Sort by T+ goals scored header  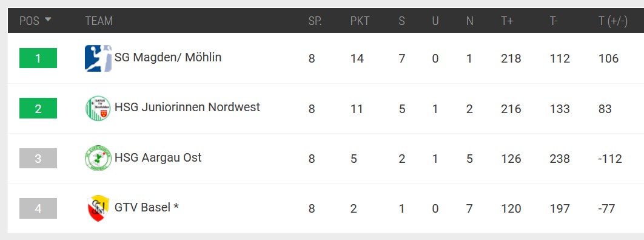point(507,21)
